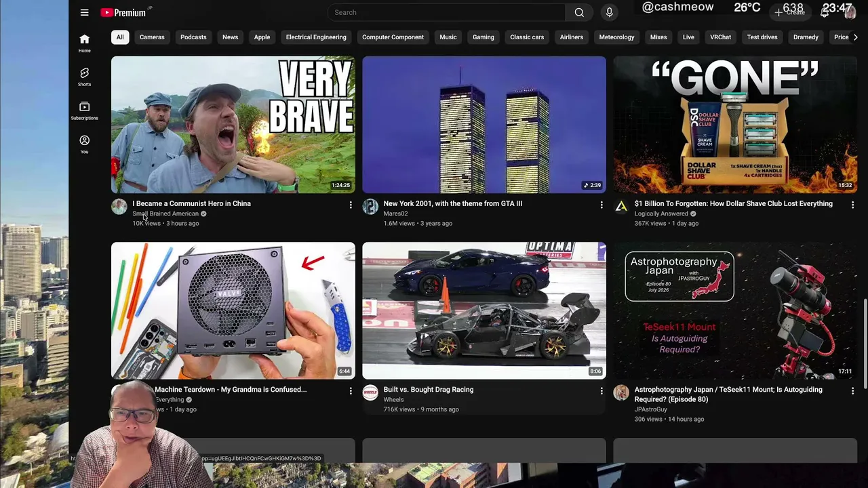Select the Airliners chip
Screen dimensions: 868x488
pos(572,37)
